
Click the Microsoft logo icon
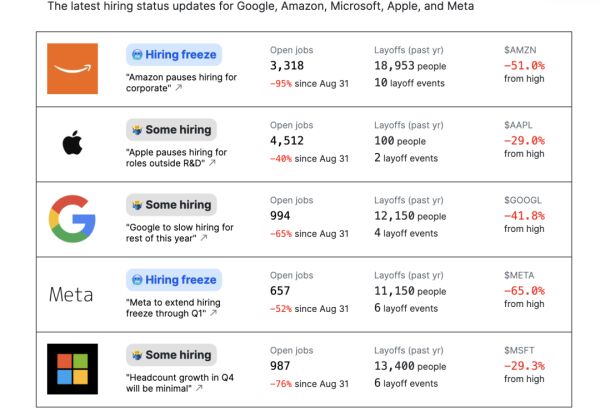(x=72, y=368)
